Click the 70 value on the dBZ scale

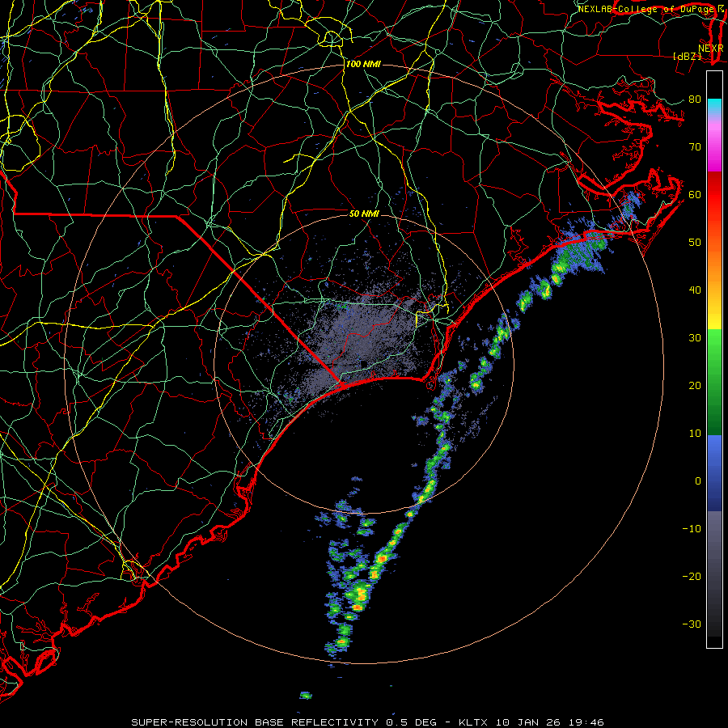[x=695, y=147]
